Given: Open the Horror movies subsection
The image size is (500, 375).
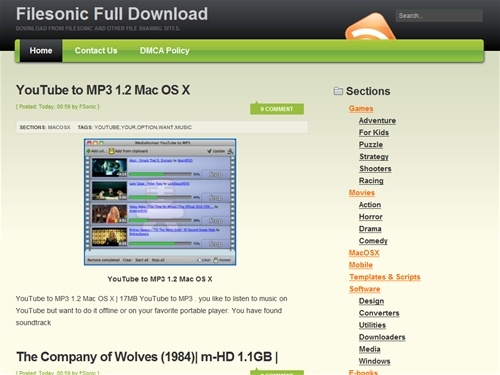Looking at the screenshot, I should [x=371, y=217].
